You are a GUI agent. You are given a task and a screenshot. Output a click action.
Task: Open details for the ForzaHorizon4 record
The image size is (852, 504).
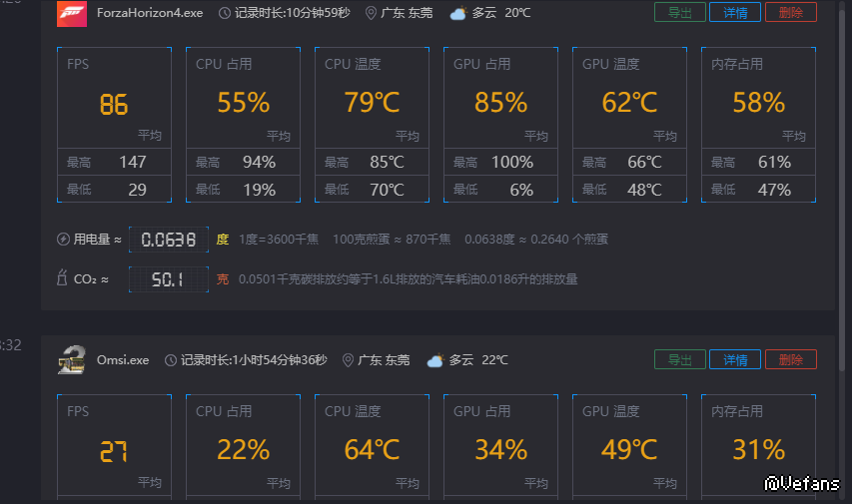point(735,13)
